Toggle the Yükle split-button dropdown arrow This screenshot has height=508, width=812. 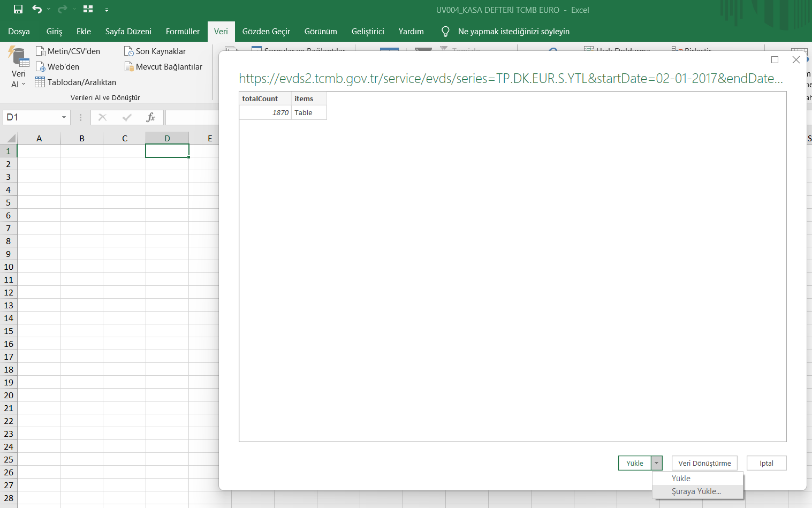[x=657, y=463]
